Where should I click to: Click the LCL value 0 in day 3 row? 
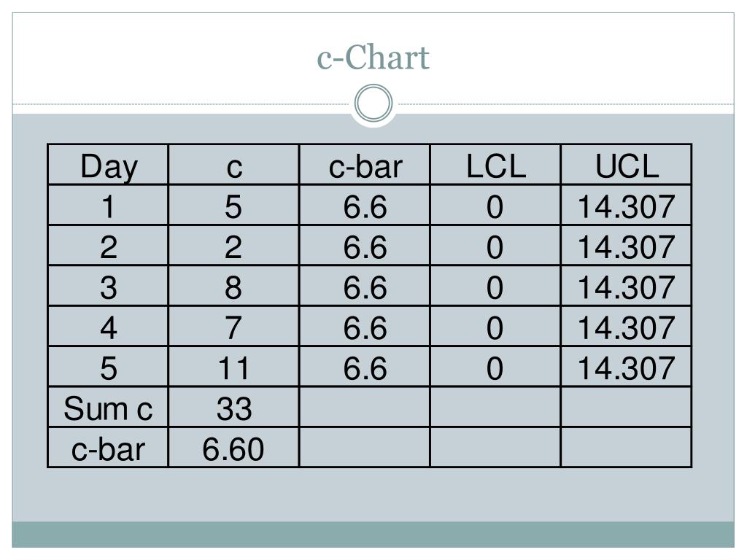[x=495, y=286]
